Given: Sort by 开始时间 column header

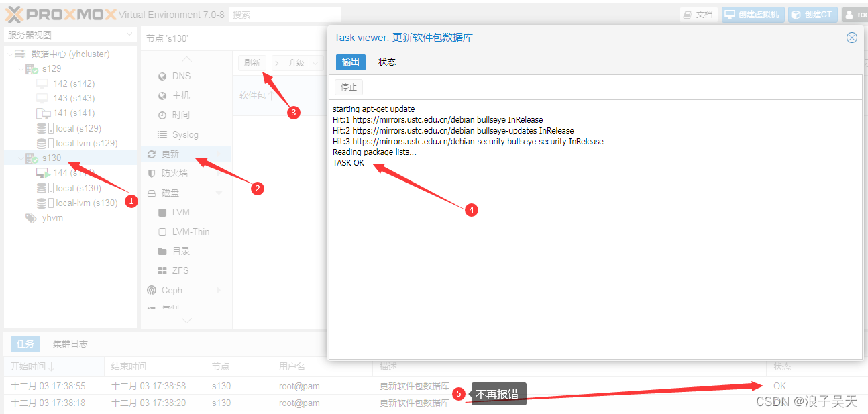Looking at the screenshot, I should (x=54, y=366).
